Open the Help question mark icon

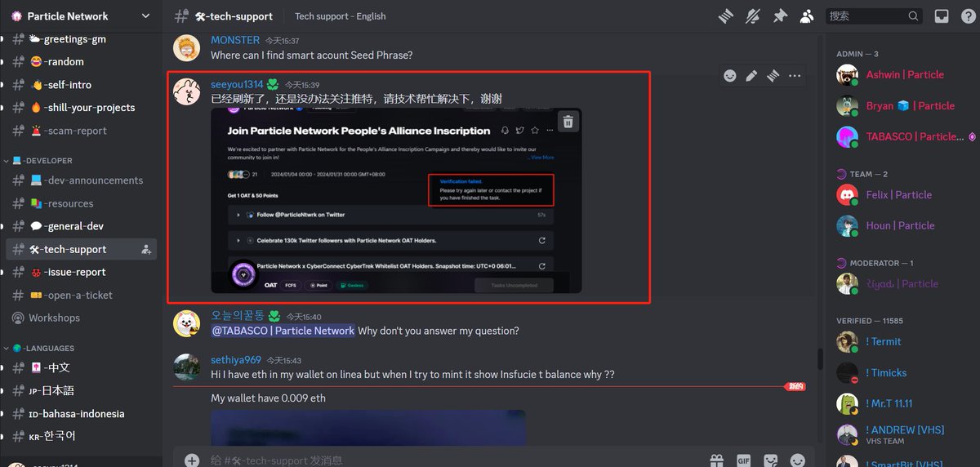pyautogui.click(x=969, y=16)
